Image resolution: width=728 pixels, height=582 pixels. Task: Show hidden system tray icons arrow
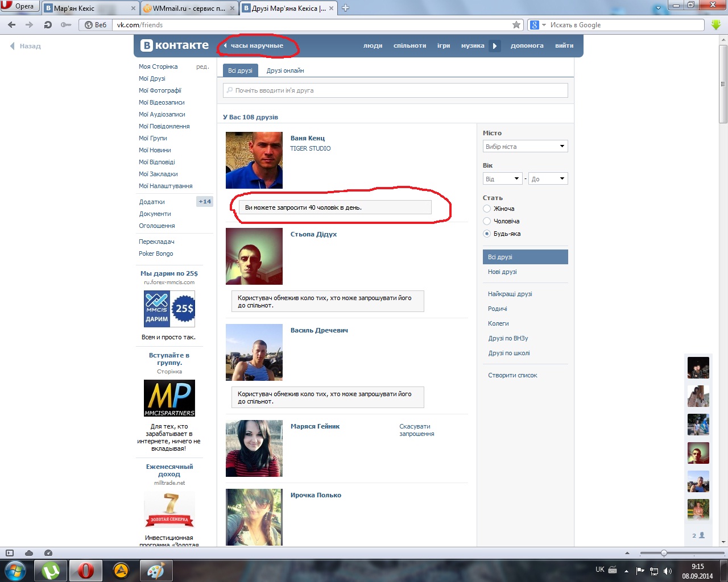[x=626, y=571]
